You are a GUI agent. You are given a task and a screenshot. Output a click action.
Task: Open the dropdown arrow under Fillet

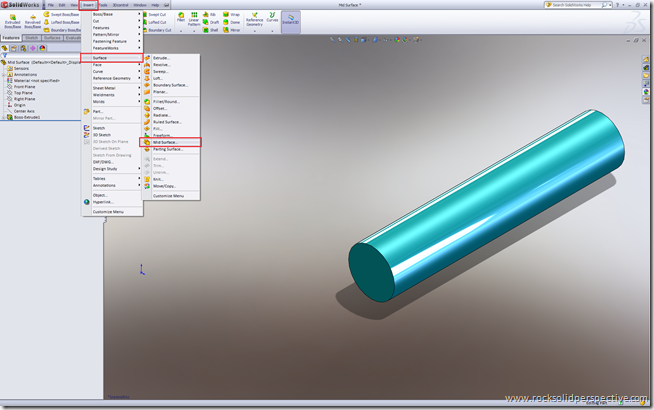[181, 31]
